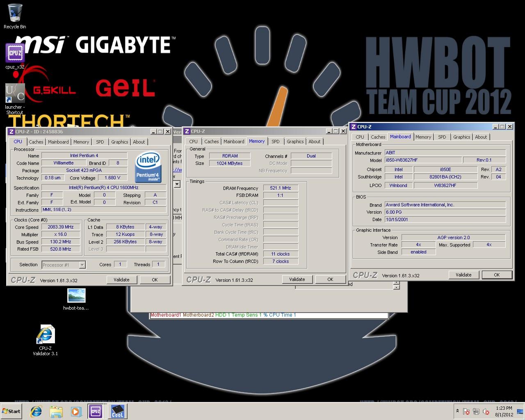Open the hwbot-tea... image file icon
The height and width of the screenshot is (420, 525).
76,299
